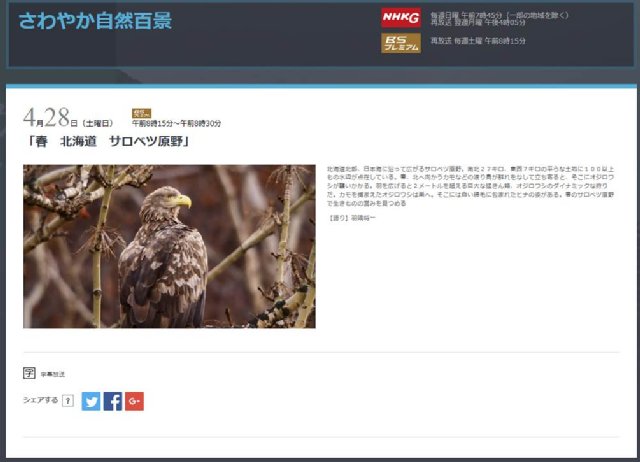The width and height of the screenshot is (640, 462).
Task: Click the red NHK G logo
Action: [x=401, y=18]
